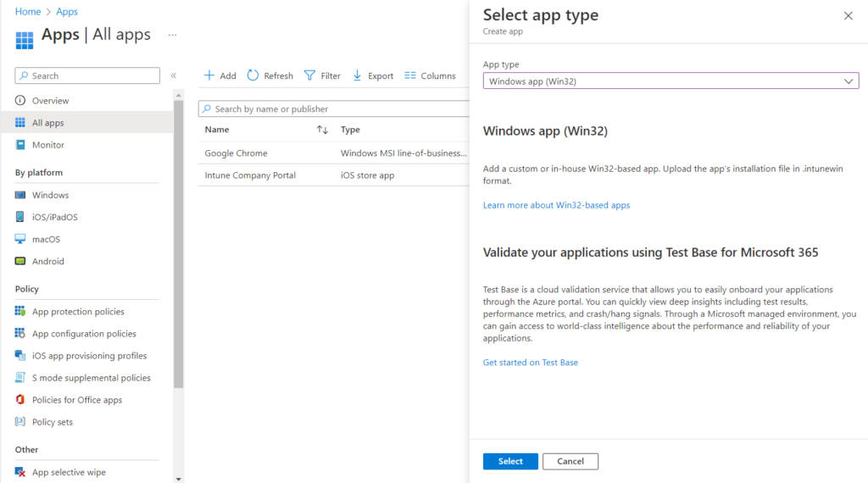Click the Overview info icon in sidebar
868x483 pixels.
[20, 101]
